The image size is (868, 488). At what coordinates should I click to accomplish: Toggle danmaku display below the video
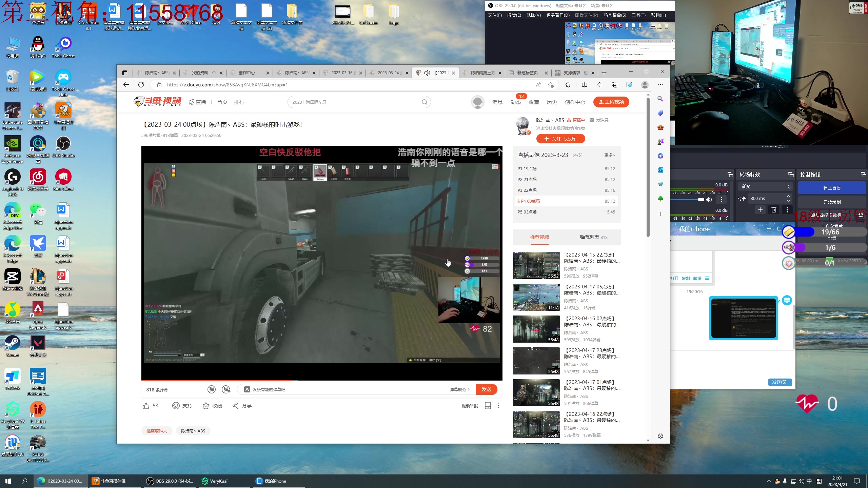pyautogui.click(x=212, y=389)
